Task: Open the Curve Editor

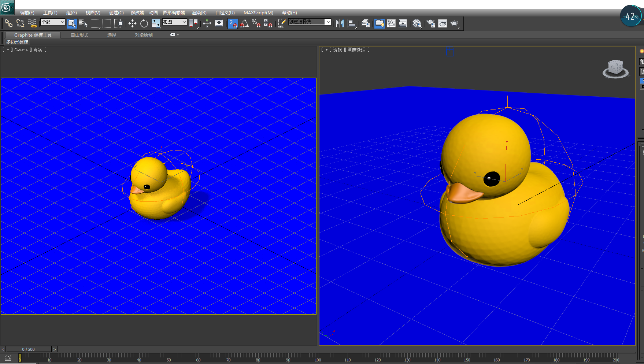Action: pos(391,23)
